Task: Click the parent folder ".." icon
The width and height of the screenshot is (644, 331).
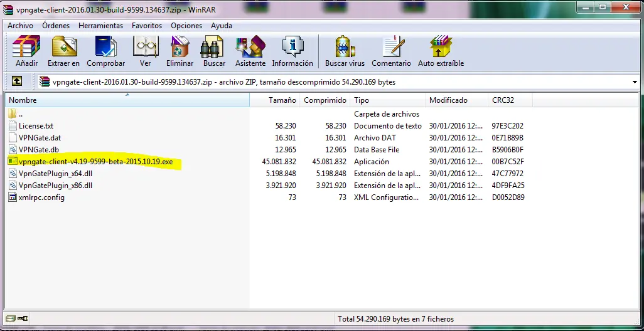Action: pos(13,113)
